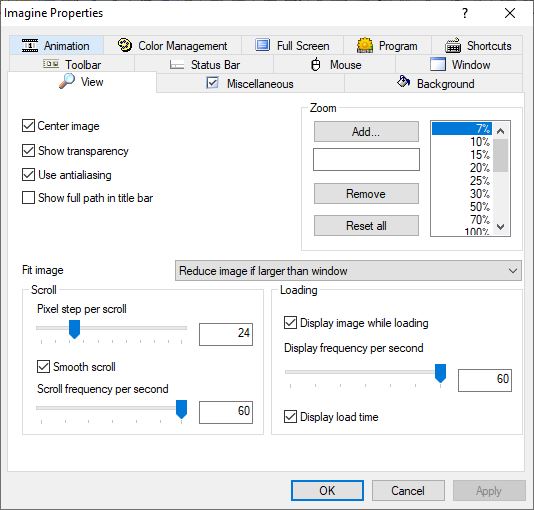Select the 30% zoom entry
Viewport: 534px width, 510px height.
point(462,193)
